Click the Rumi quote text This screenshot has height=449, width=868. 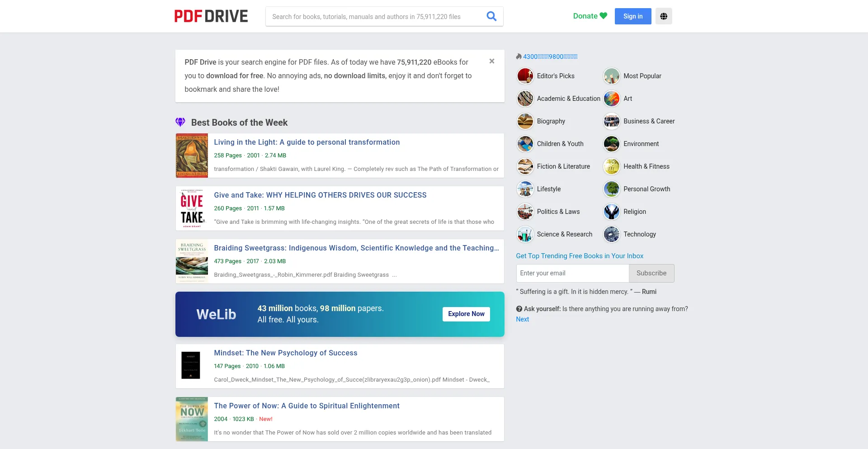tap(586, 292)
